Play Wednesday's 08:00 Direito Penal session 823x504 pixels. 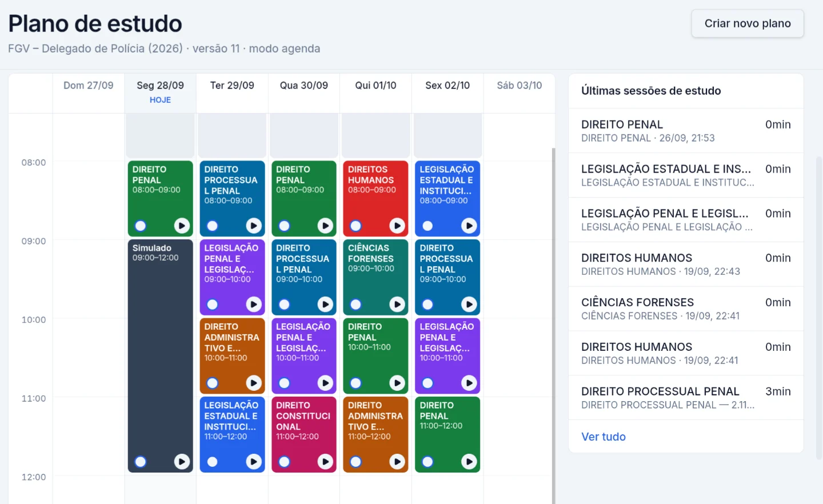(x=325, y=226)
